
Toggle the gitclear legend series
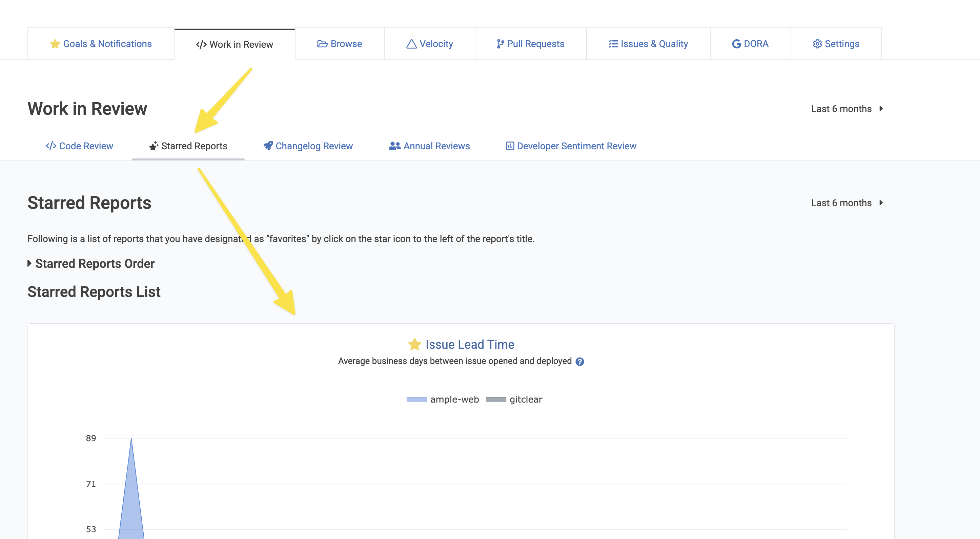pos(514,400)
